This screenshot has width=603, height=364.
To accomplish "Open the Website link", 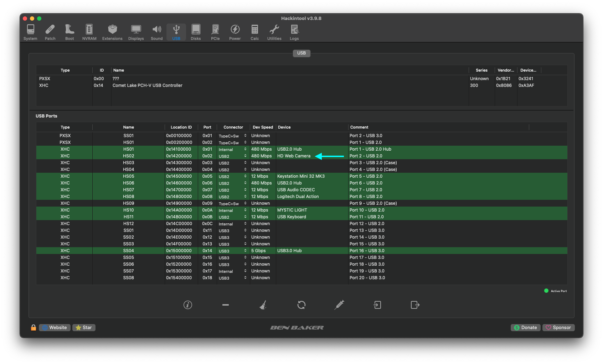I will coord(54,327).
